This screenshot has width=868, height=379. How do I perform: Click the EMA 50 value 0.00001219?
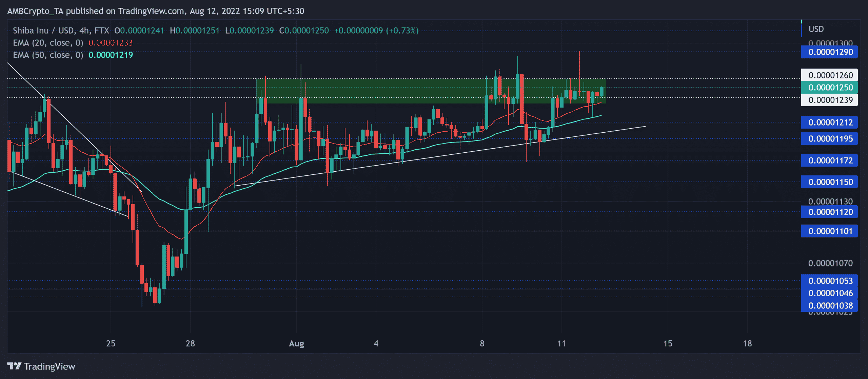[111, 55]
